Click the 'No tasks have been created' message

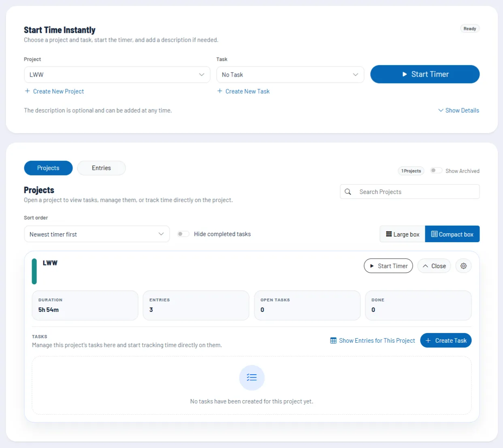click(x=252, y=401)
